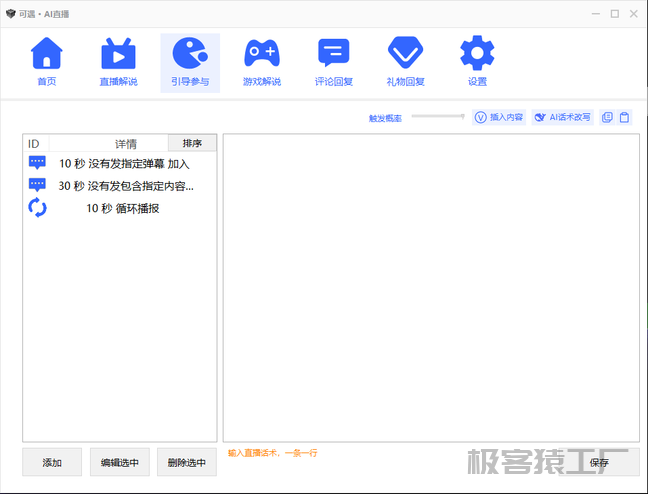Select the 10 秒 循环播报 list item
The image size is (648, 494).
120,208
